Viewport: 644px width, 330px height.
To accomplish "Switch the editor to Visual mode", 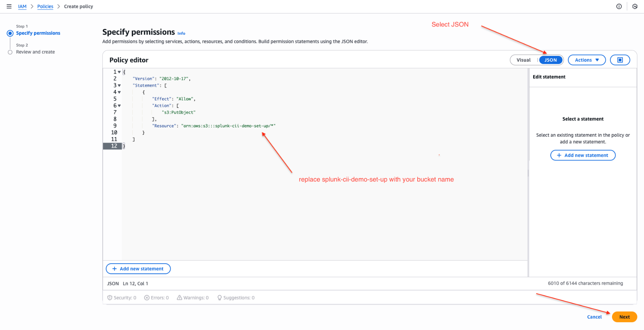I will tap(523, 60).
